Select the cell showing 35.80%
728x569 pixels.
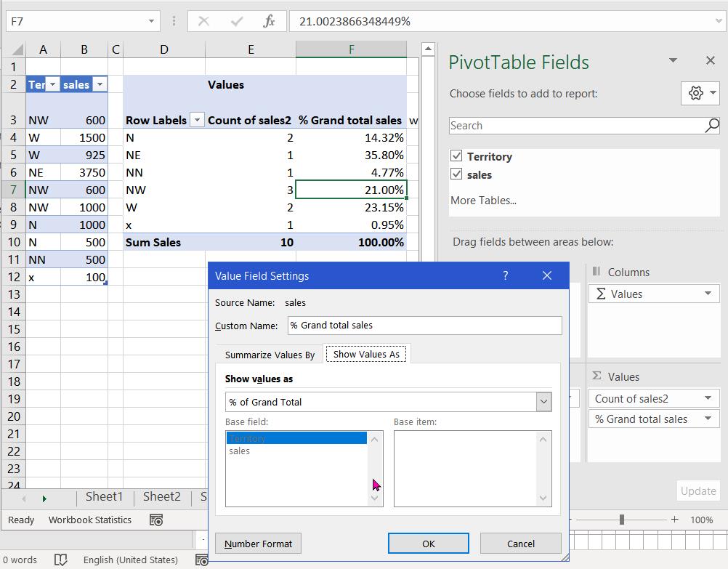click(x=351, y=155)
